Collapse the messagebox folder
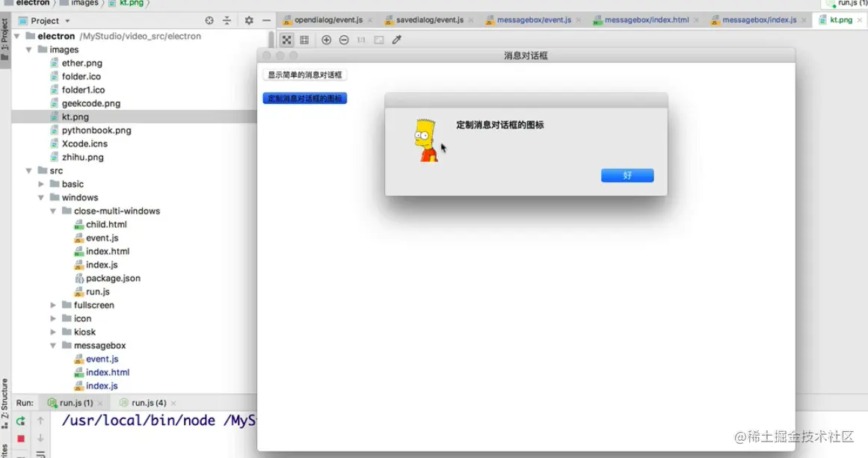This screenshot has height=458, width=868. click(x=53, y=346)
